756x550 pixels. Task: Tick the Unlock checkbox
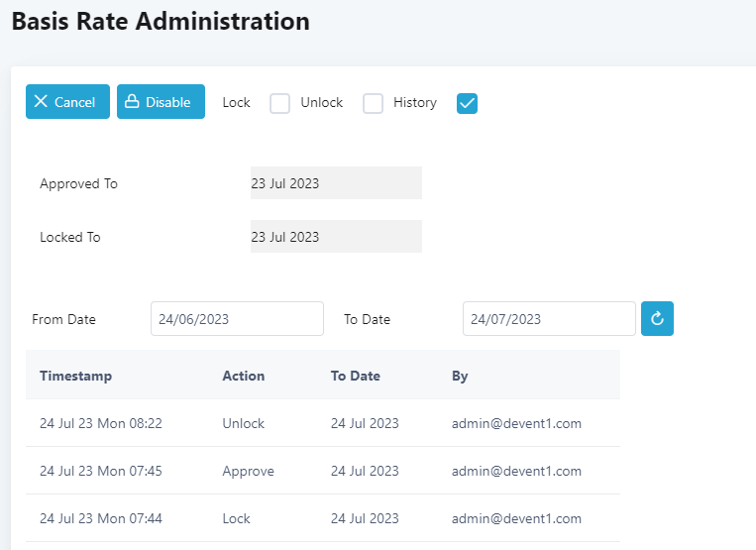pyautogui.click(x=373, y=103)
